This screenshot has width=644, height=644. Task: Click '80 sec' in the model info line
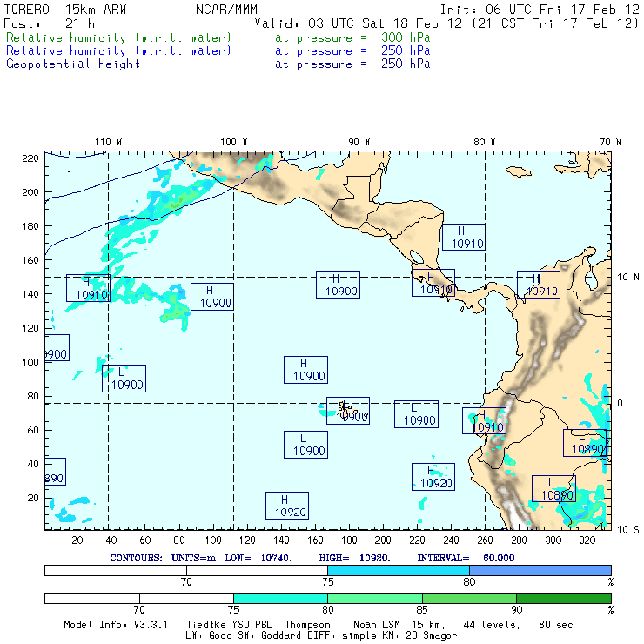(556, 625)
